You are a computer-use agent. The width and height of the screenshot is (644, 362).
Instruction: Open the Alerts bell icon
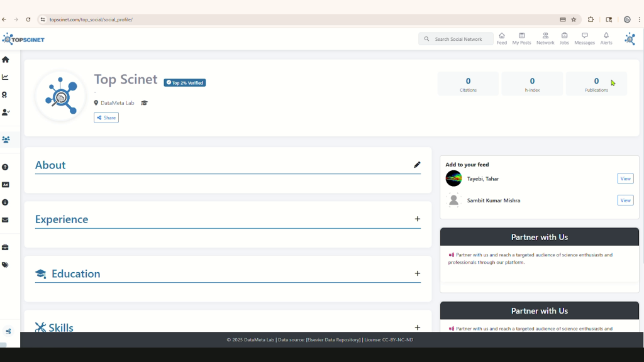tap(606, 38)
